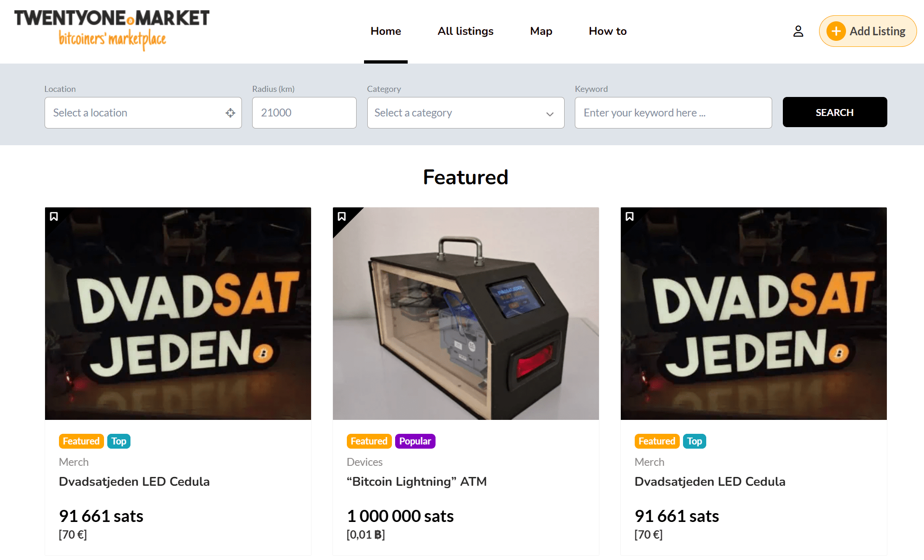Expand the Select a category dropdown

pos(465,113)
